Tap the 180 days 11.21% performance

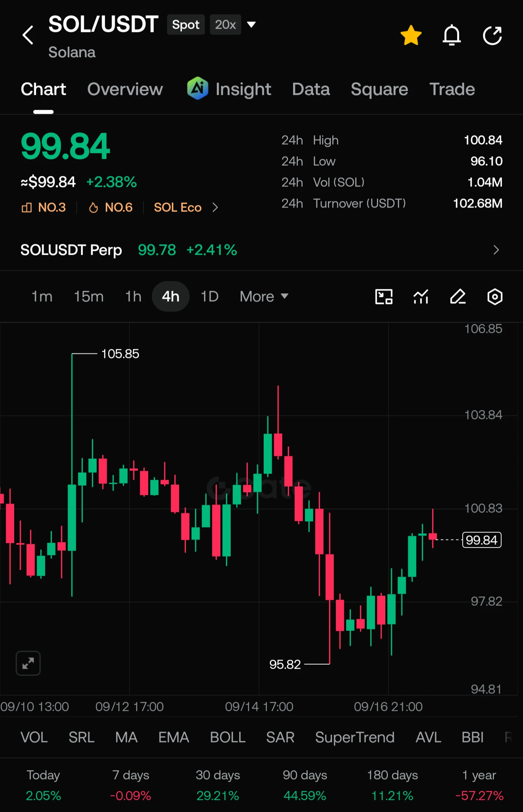click(x=393, y=785)
